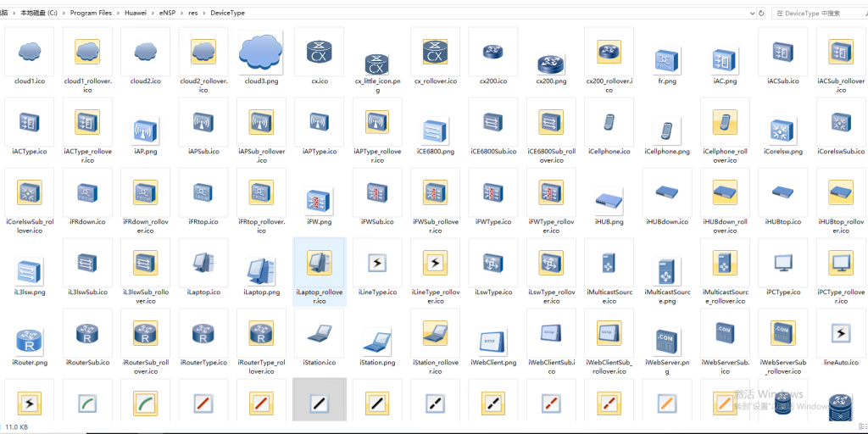This screenshot has height=434, width=868.
Task: Select the iAP.png access point icon
Action: 145,129
